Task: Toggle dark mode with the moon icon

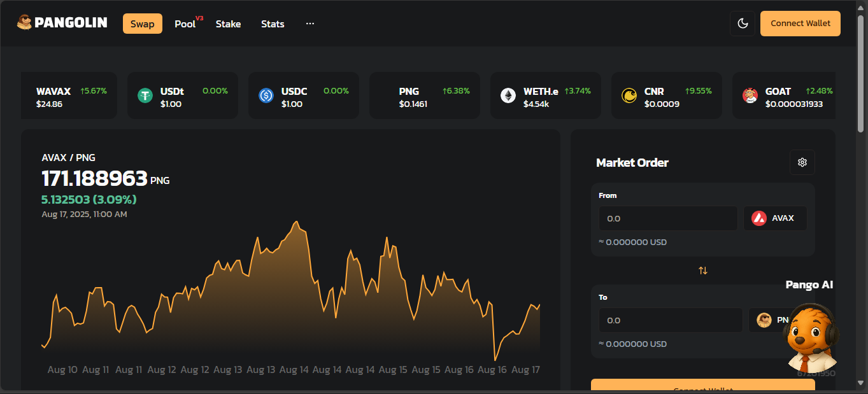Action: [x=742, y=24]
